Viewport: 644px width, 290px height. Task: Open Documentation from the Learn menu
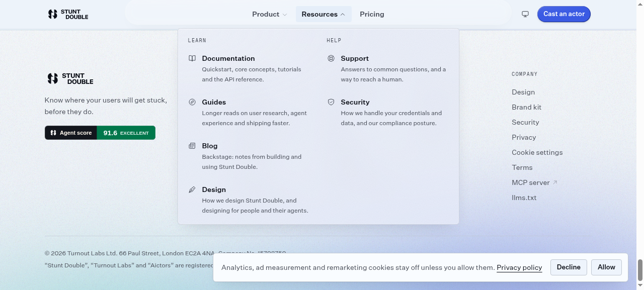[249, 68]
